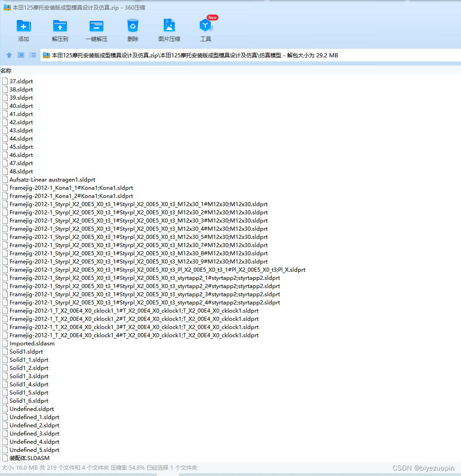Select file 42.sldprt
Viewport: 461px width, 476px height.
point(21,122)
